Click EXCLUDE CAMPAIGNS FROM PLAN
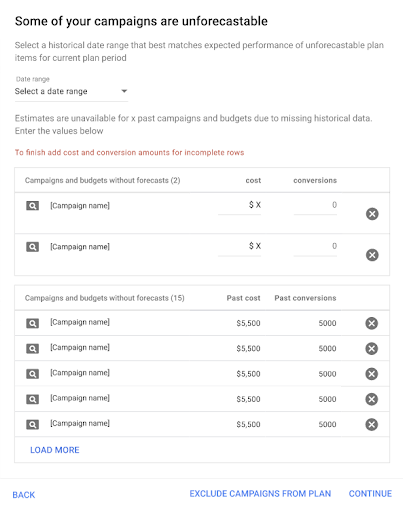 260,494
